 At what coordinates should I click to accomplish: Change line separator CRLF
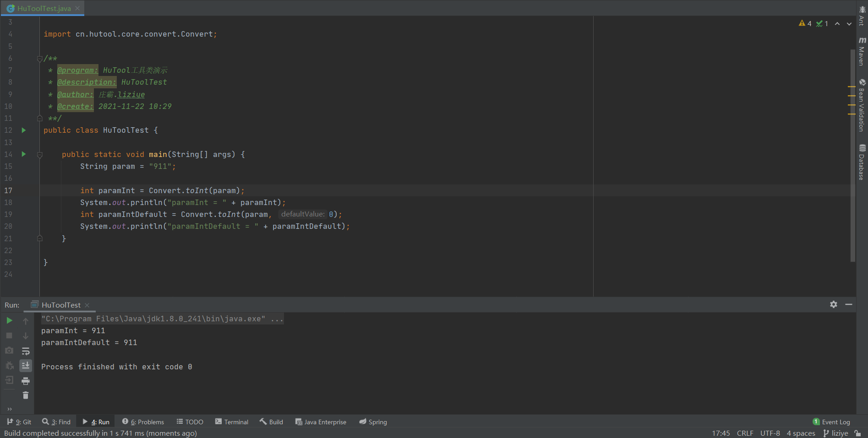coord(745,433)
